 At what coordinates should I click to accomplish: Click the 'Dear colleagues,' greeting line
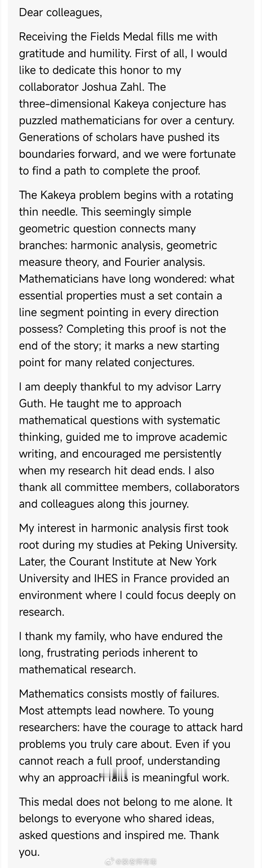click(61, 13)
